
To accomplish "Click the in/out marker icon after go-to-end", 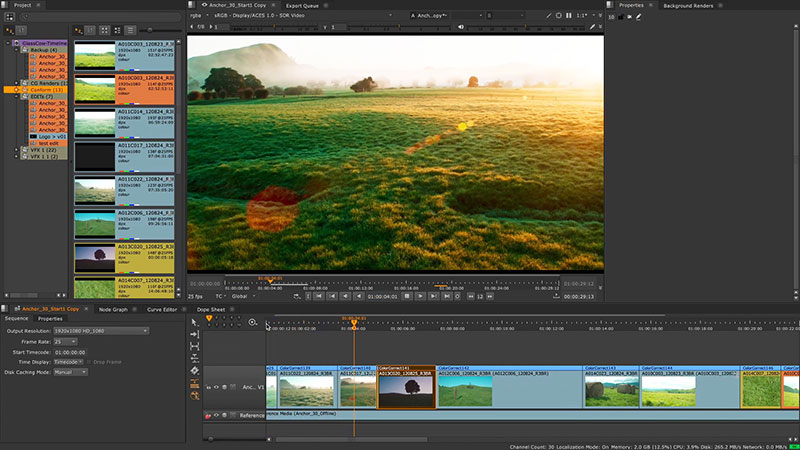I will point(458,296).
